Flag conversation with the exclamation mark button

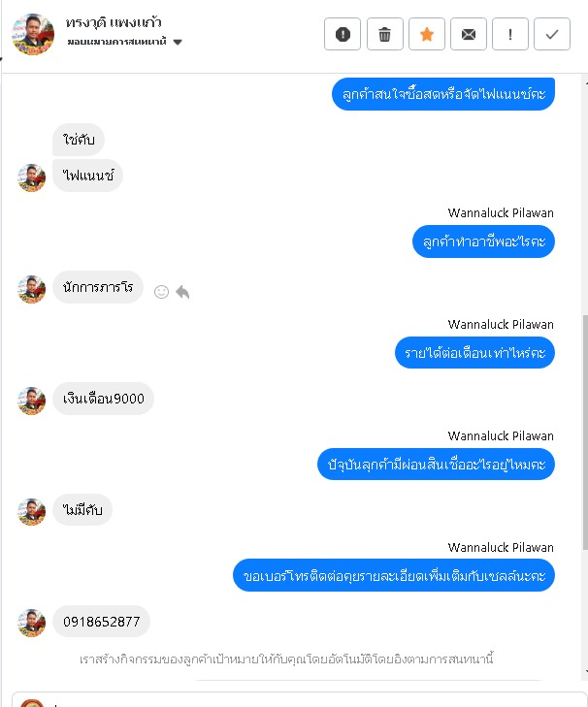tap(510, 34)
